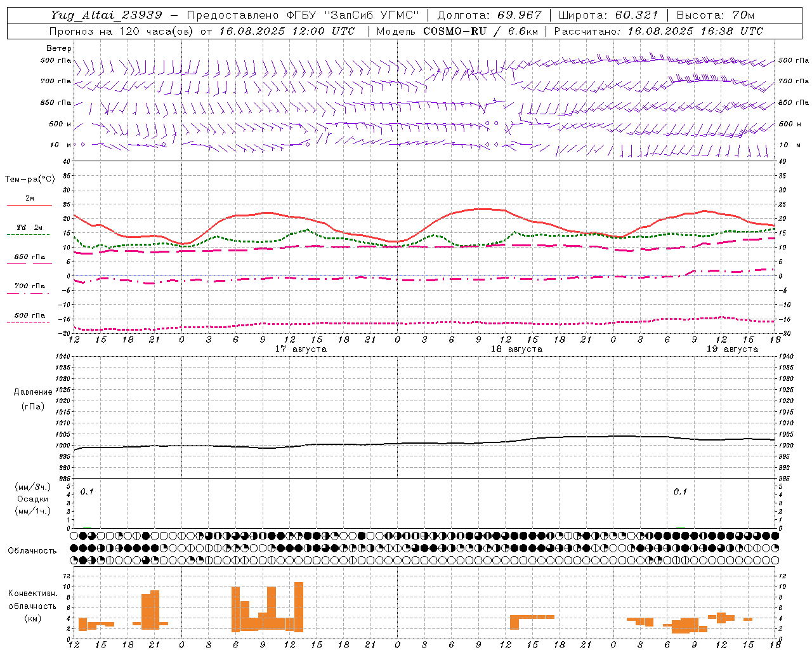Click the 850 гПа temperature legend entry

(29, 257)
